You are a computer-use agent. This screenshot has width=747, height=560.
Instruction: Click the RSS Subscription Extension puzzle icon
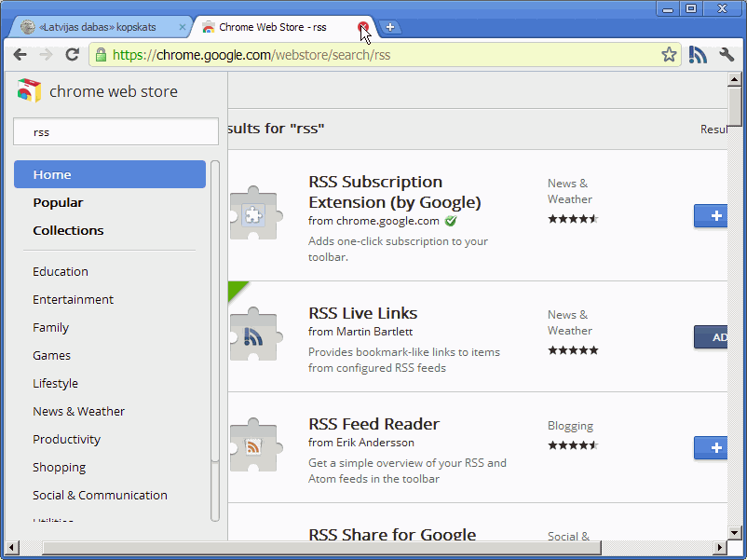coord(254,213)
